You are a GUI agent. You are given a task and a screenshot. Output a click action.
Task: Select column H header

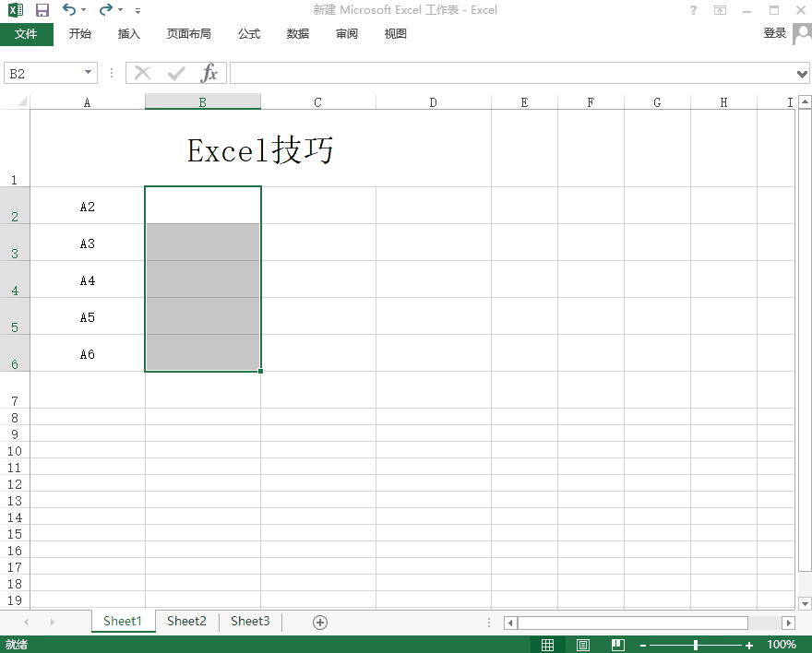pos(724,102)
